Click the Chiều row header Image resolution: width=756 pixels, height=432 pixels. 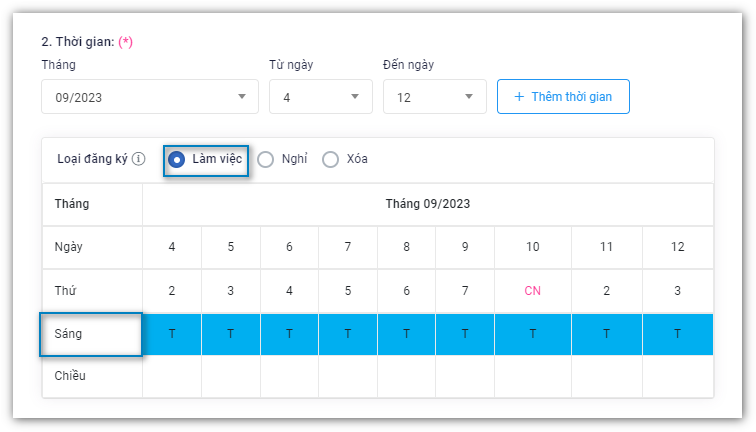click(x=91, y=376)
